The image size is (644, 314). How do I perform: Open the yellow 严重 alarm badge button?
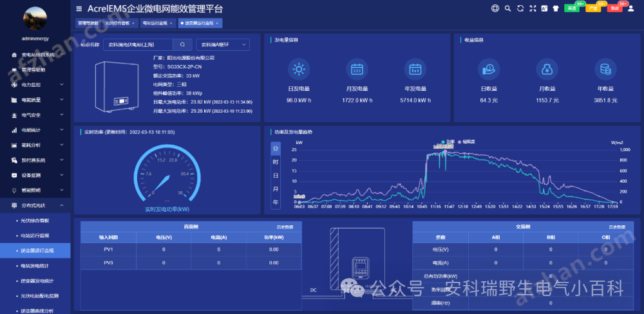click(594, 8)
